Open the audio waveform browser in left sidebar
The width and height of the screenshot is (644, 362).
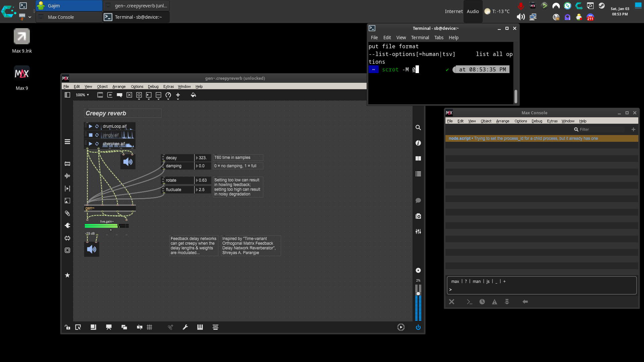[x=67, y=176]
